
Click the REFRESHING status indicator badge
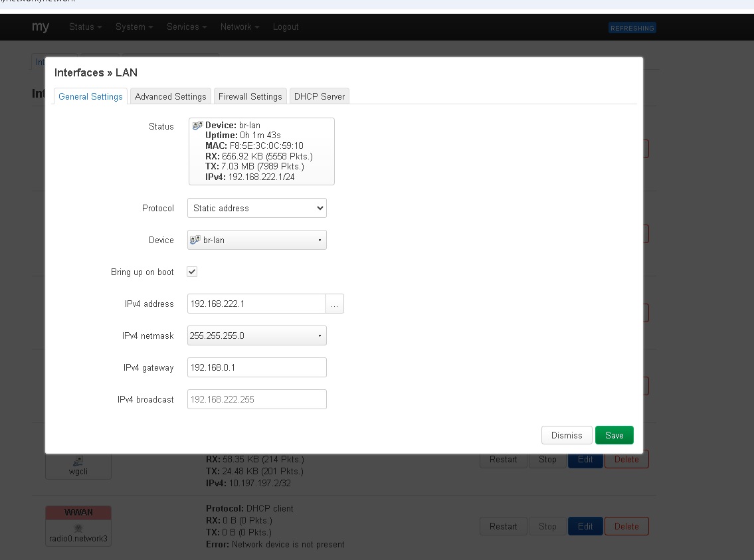(632, 28)
